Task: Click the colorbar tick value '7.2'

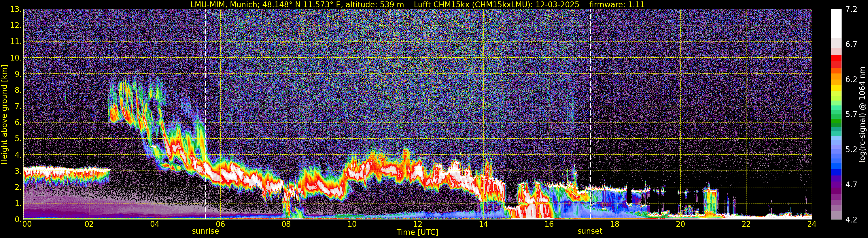Action: [x=851, y=9]
